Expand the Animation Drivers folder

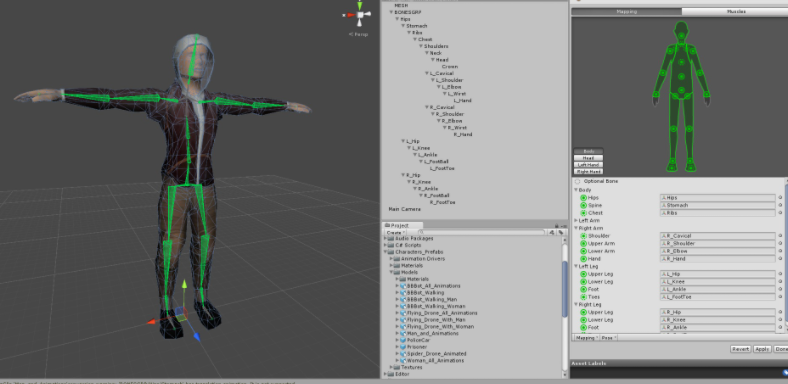pyautogui.click(x=391, y=259)
